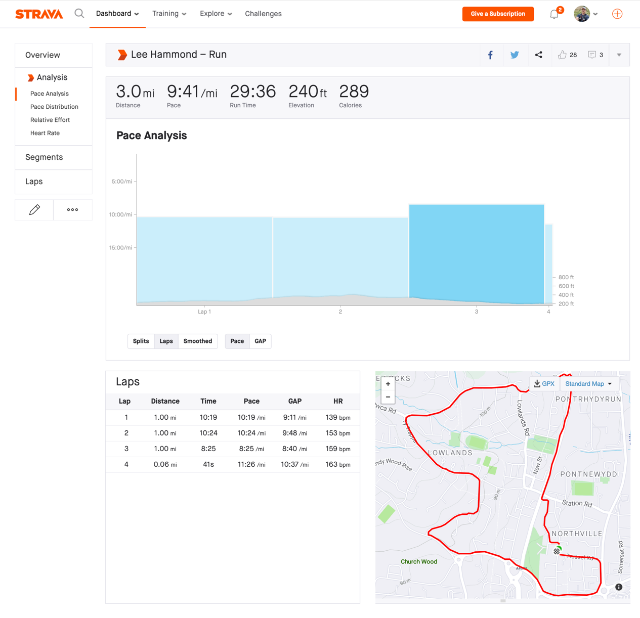Share activity on Twitter
Viewport: 640px width, 618px height.
(x=514, y=55)
